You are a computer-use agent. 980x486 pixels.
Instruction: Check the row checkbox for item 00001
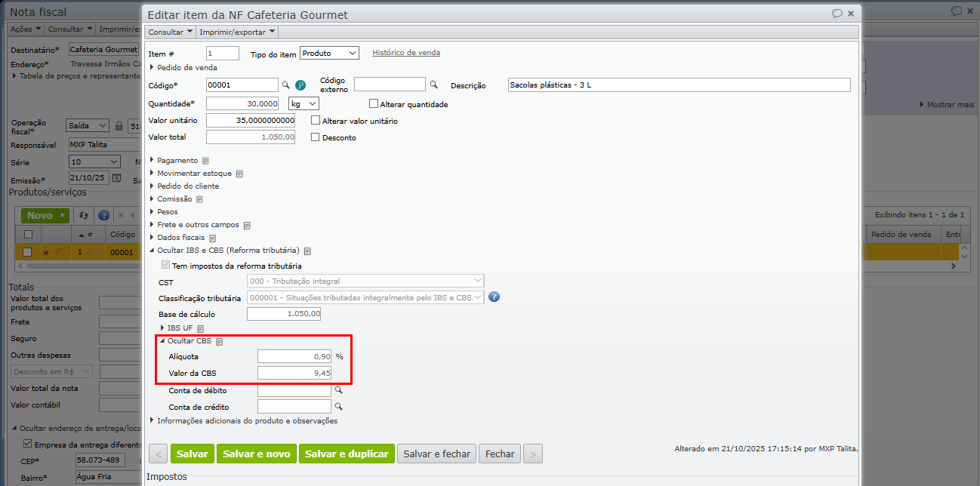28,252
